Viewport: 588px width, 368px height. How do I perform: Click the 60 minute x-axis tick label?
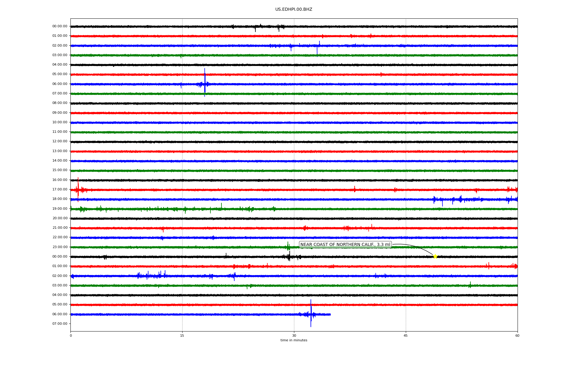click(517, 335)
